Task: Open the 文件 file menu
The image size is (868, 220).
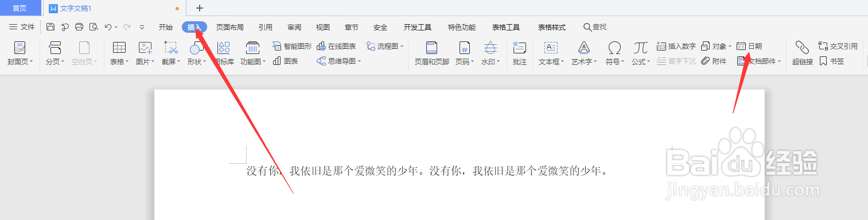Action: [x=22, y=27]
